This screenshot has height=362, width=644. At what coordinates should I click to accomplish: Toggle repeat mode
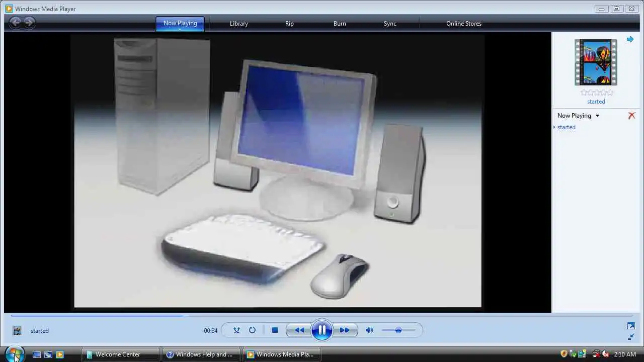tap(252, 330)
